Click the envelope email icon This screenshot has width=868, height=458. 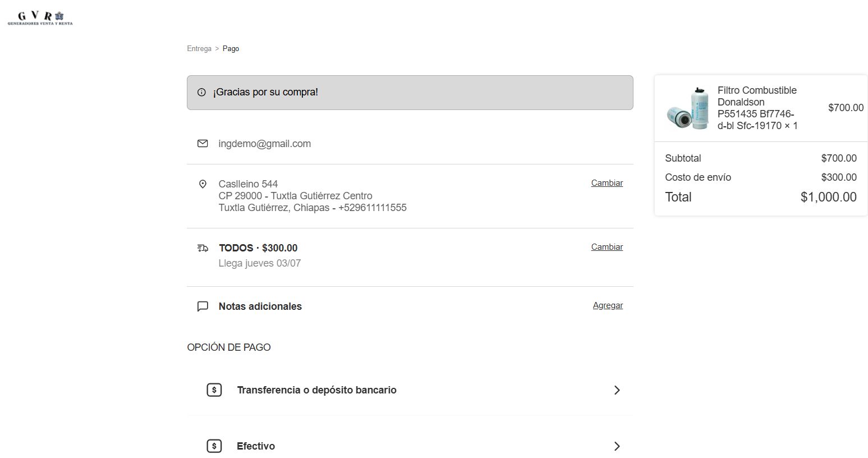[203, 144]
